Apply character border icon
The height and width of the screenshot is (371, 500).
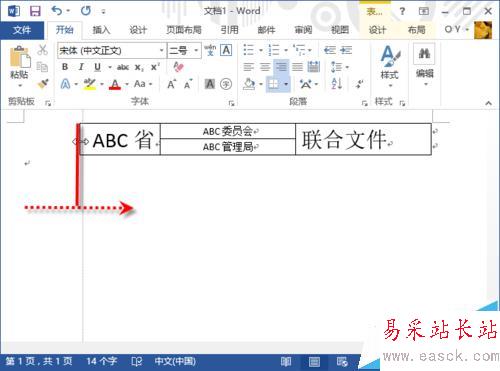click(226, 50)
